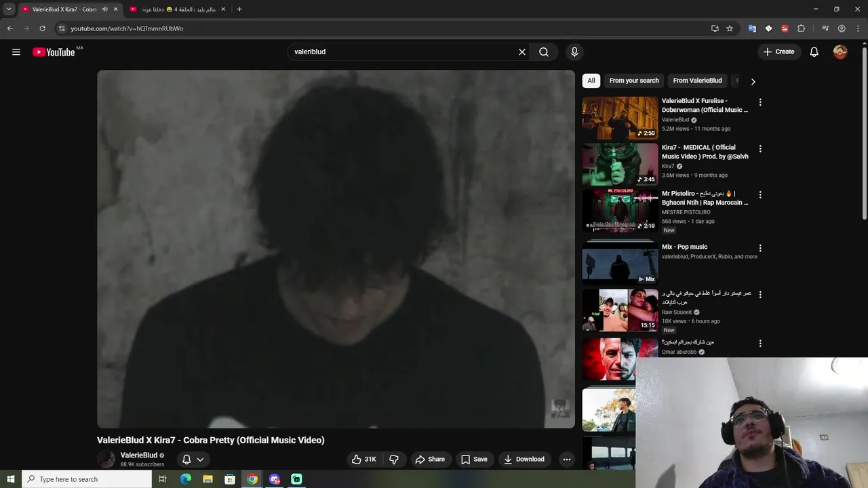Open the Chrome three-dot menu
The image size is (868, 488).
click(x=858, y=28)
